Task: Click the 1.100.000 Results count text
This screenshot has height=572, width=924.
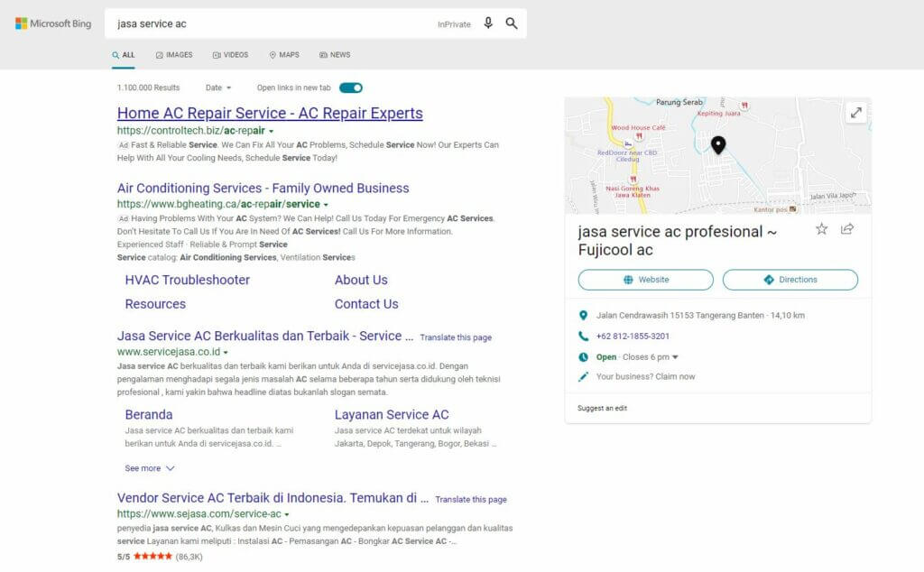Action: point(149,88)
